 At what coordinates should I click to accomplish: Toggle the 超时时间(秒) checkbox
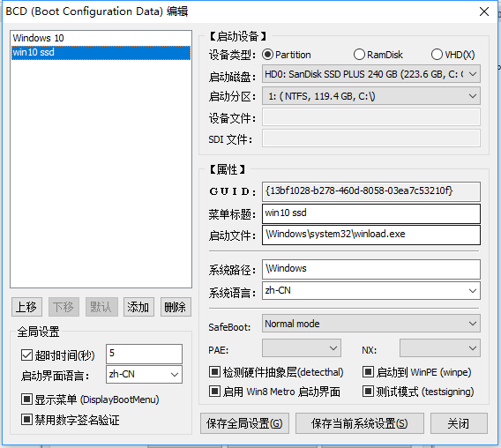[26, 355]
